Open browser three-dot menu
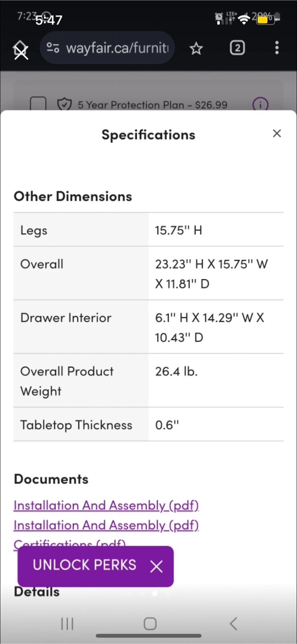This screenshot has height=644, width=297. click(277, 47)
